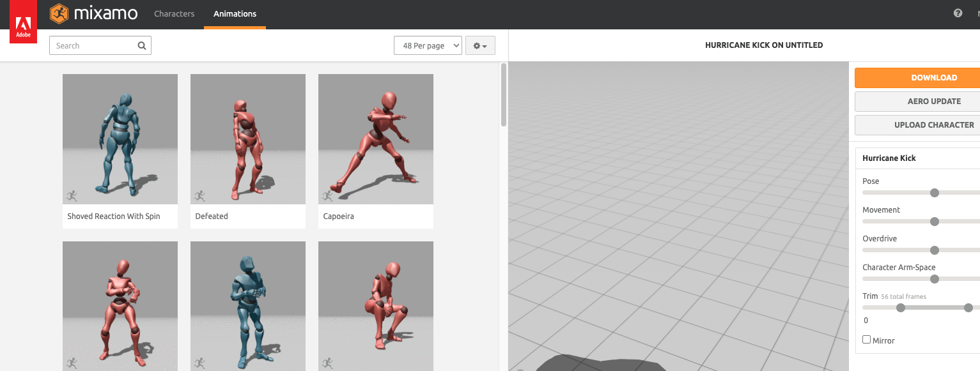
Task: Click runner icon on Defeated card
Action: pyautogui.click(x=199, y=195)
